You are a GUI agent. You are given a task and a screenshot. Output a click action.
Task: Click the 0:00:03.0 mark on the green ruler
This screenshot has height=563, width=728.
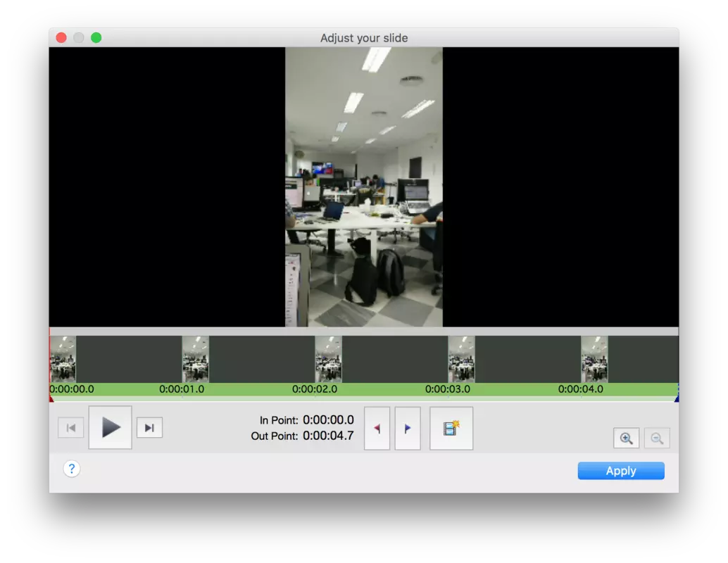click(448, 389)
